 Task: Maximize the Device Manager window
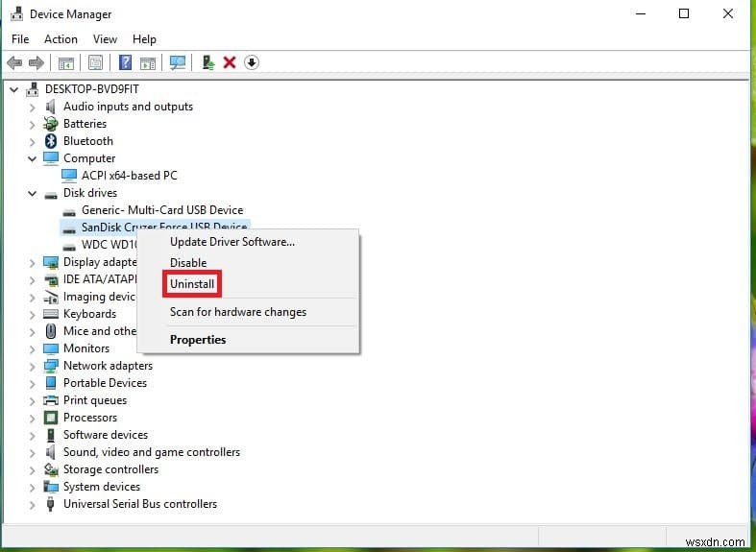[x=684, y=14]
